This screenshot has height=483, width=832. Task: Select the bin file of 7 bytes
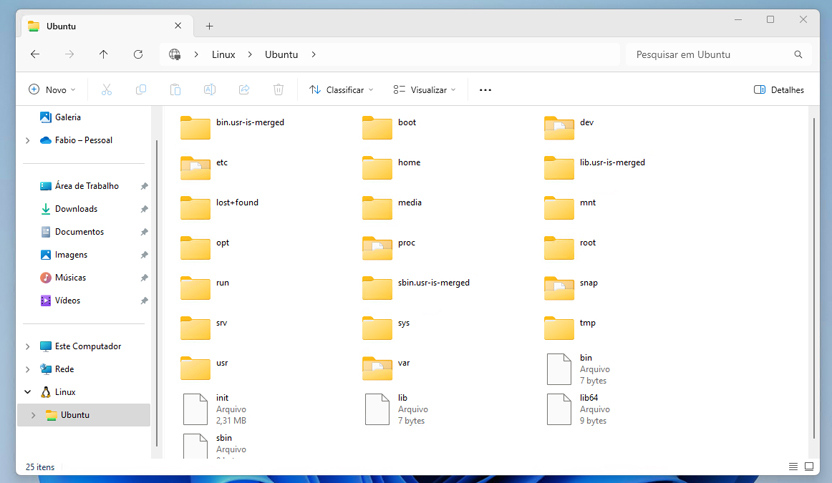pos(578,369)
